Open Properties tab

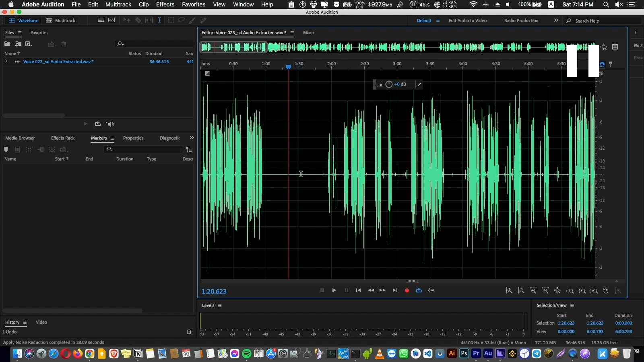click(x=133, y=138)
